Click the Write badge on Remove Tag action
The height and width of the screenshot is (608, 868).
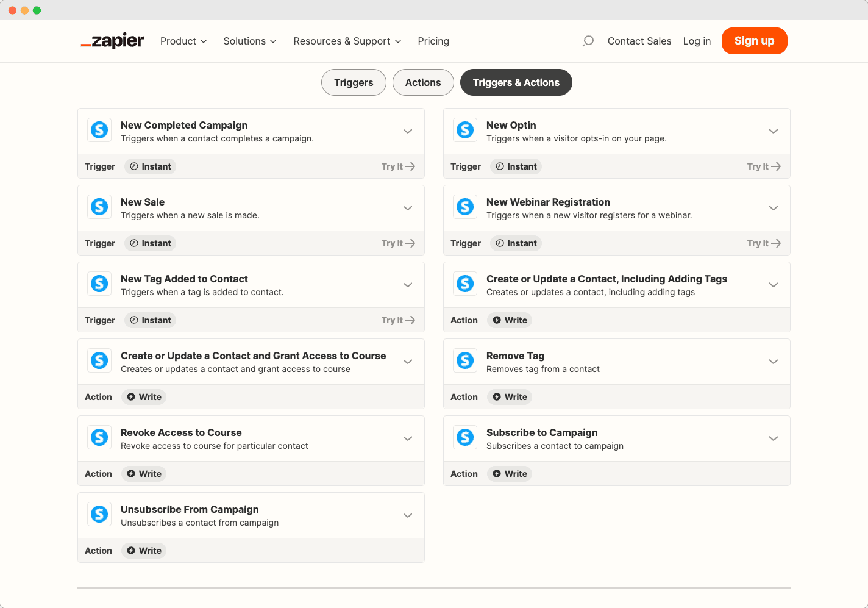[509, 396]
